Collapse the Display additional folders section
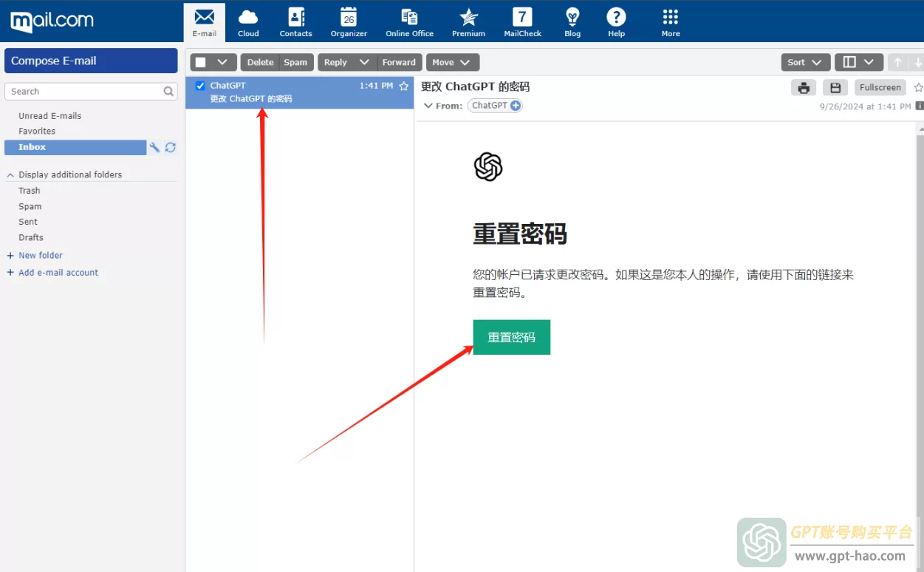Screen dimensions: 924x572 pyautogui.click(x=10, y=175)
